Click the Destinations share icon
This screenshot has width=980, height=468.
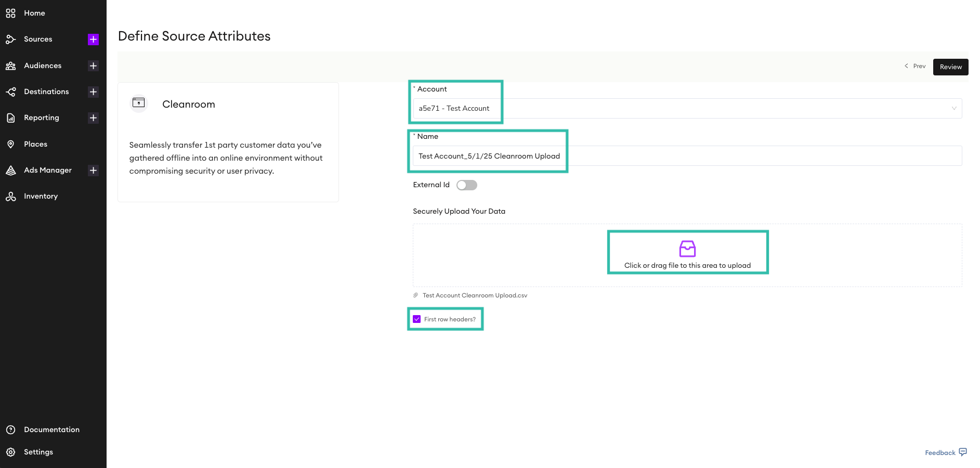[10, 92]
